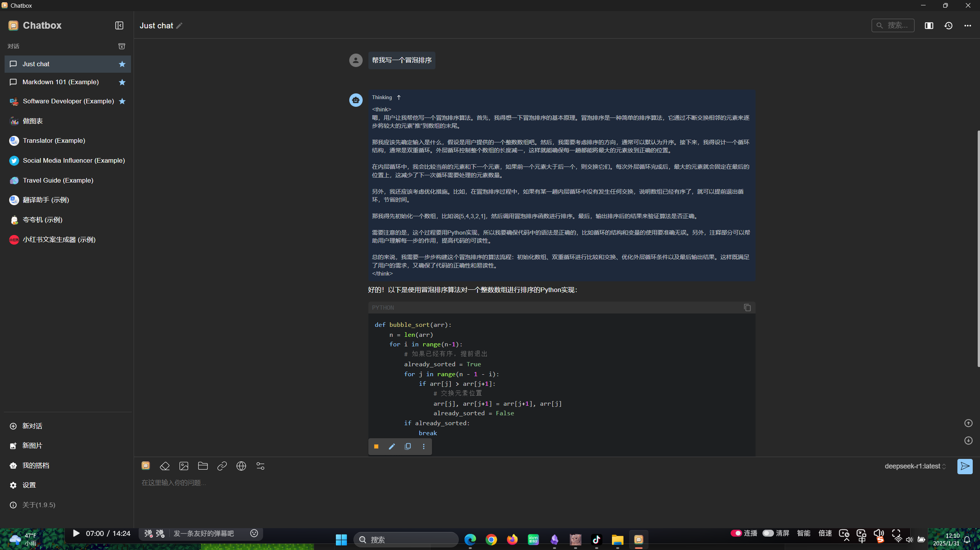Start a 新对话 new chat
Viewport: 980px width, 550px height.
[32, 426]
